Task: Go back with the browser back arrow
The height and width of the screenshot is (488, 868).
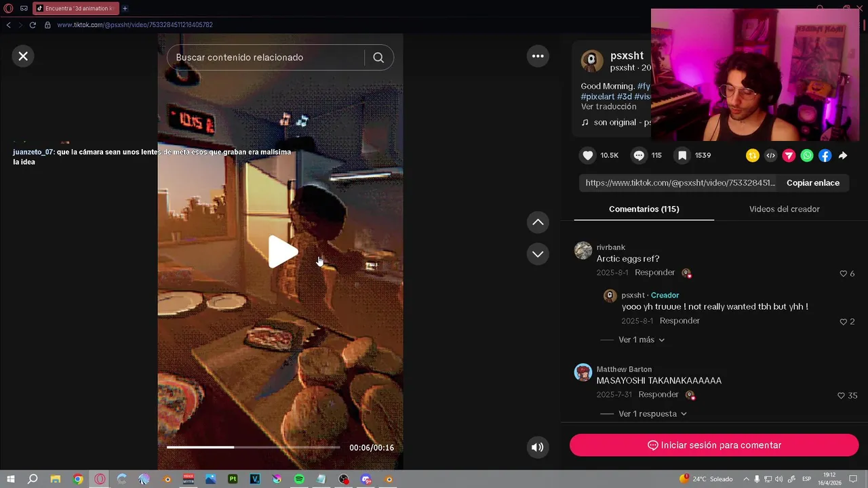Action: [x=8, y=25]
